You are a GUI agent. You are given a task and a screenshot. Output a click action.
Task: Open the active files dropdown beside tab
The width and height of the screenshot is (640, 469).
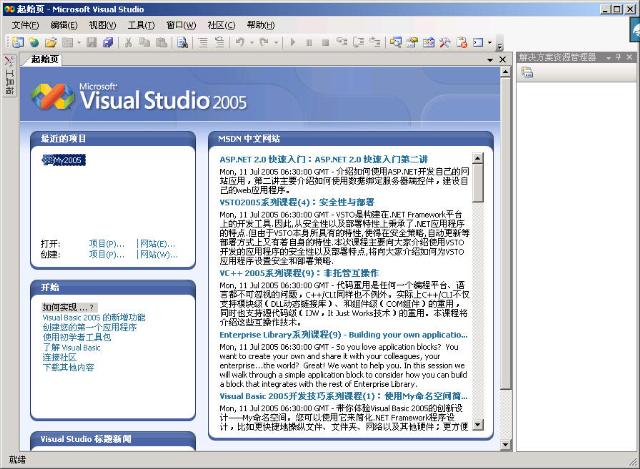[x=490, y=60]
